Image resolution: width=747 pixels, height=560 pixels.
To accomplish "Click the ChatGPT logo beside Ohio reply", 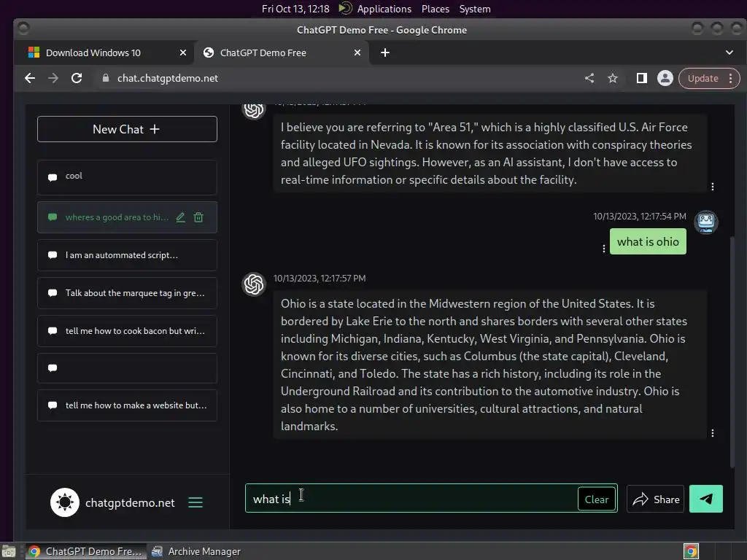I will [x=254, y=284].
